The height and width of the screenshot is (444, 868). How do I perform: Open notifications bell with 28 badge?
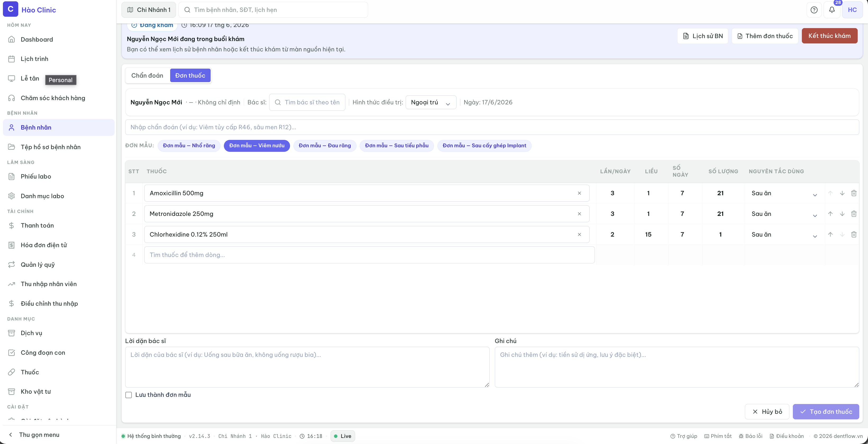[x=831, y=10]
